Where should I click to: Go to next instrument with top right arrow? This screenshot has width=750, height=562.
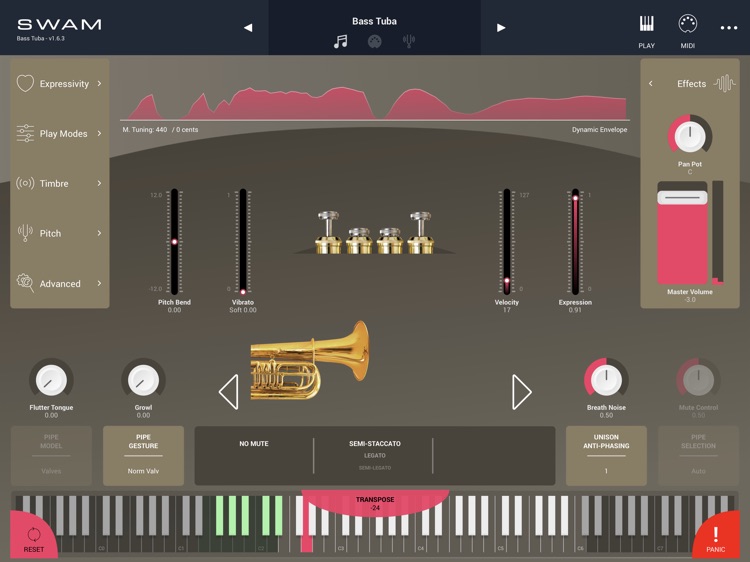[x=501, y=28]
